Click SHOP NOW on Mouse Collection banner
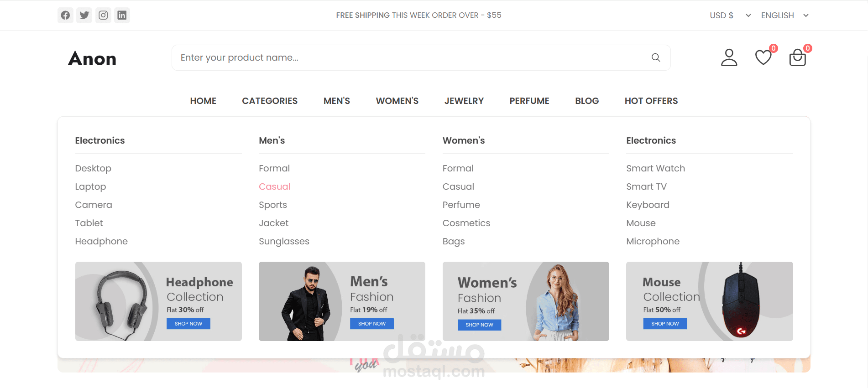The width and height of the screenshot is (868, 388). tap(665, 324)
